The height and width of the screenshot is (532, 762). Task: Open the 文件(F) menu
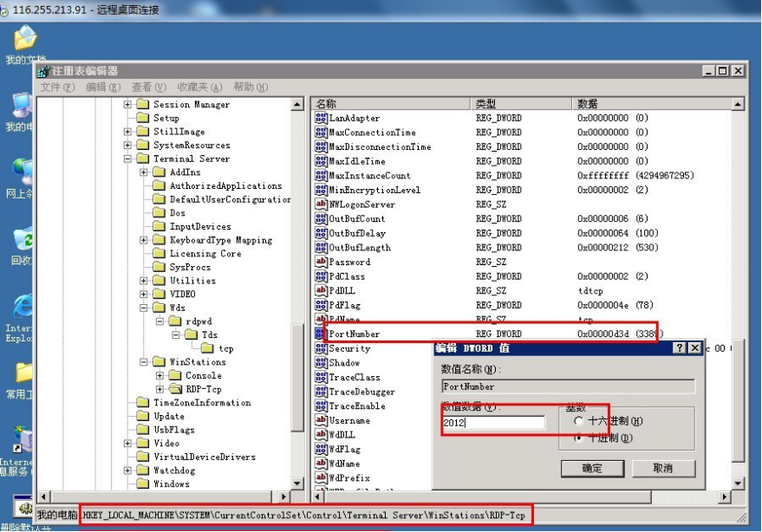[x=57, y=88]
